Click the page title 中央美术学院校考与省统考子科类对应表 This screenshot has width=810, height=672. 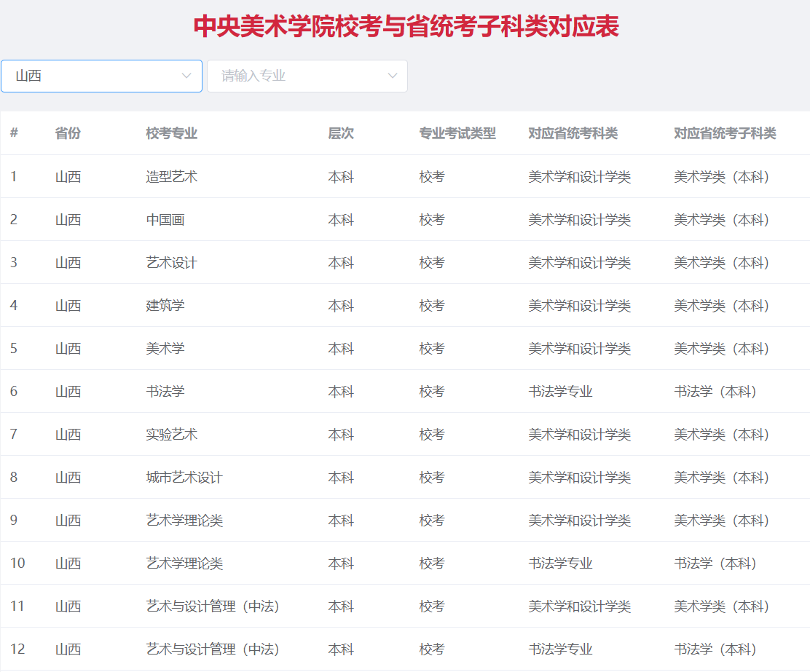tap(406, 26)
